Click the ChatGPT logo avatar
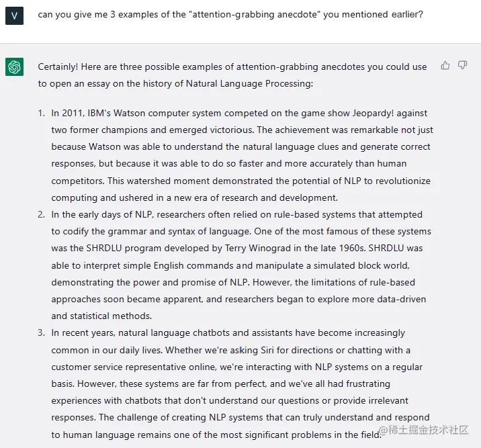This screenshot has width=481, height=448. (15, 67)
